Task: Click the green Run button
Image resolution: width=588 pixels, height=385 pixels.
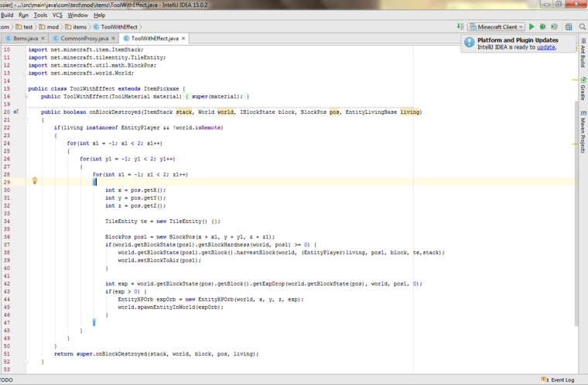Action: pyautogui.click(x=532, y=26)
